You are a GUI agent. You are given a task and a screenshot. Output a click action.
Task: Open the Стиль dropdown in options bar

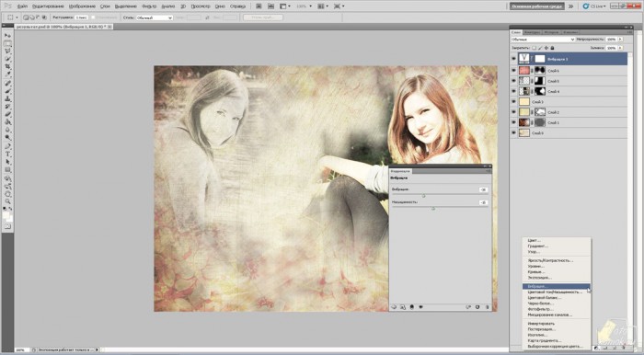tap(154, 17)
